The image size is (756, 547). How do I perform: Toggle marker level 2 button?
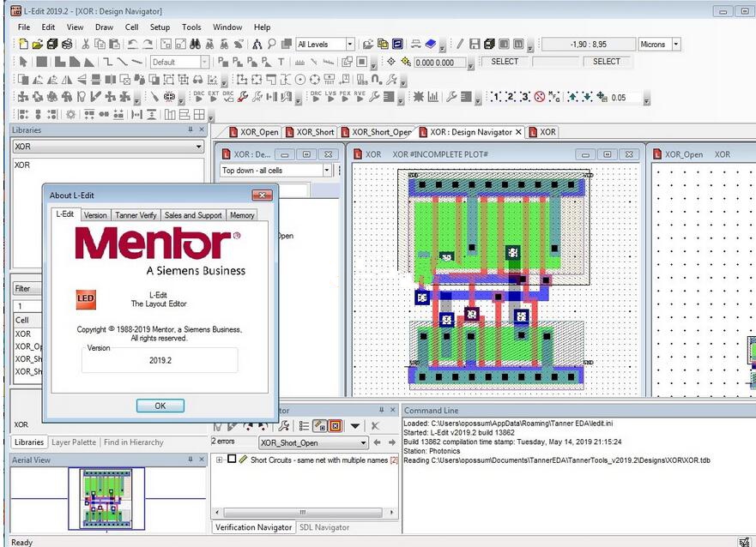click(x=510, y=97)
